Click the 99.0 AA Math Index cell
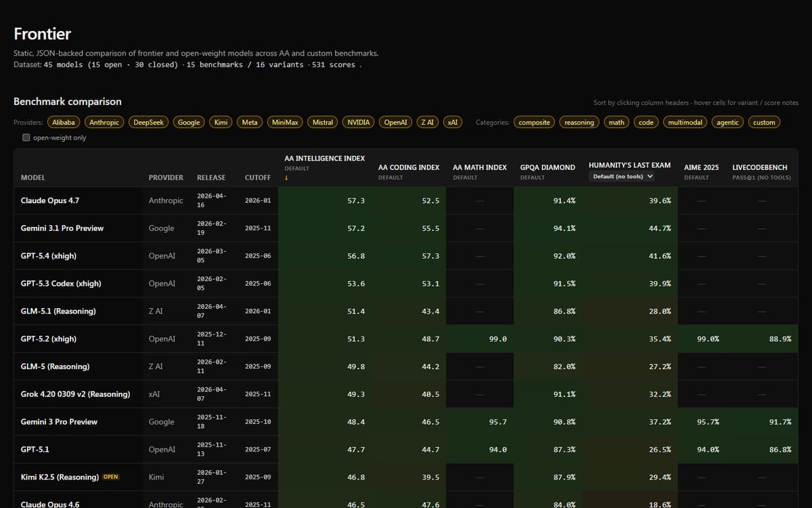 point(480,339)
